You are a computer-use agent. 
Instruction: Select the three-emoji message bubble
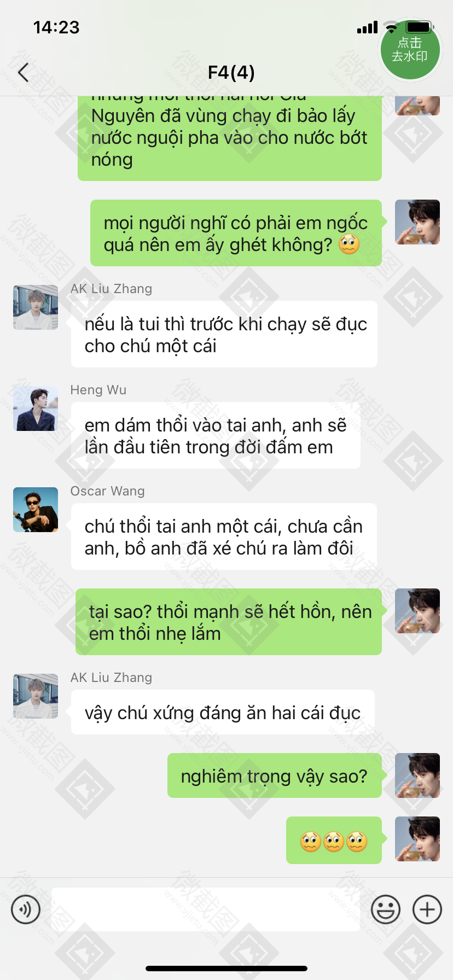point(334,840)
